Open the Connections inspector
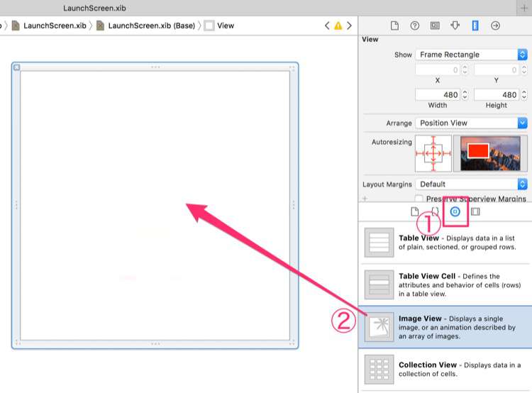Screen dimensions: 532x393 [x=495, y=26]
